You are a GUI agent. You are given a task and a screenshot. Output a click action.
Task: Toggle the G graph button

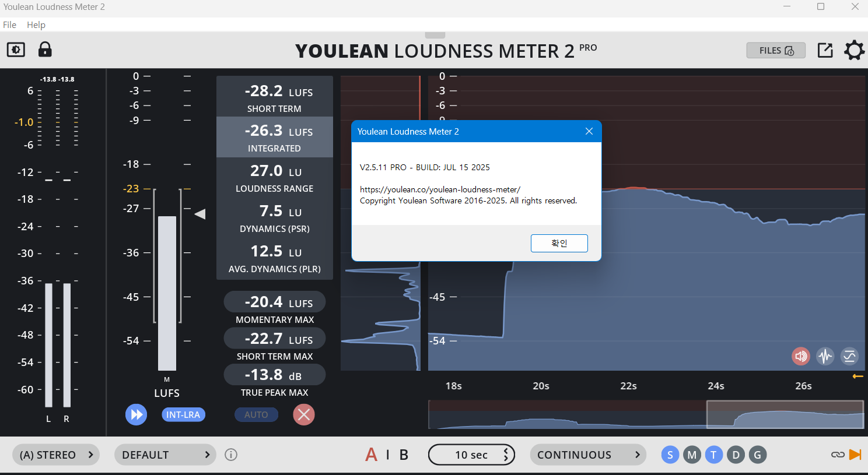(757, 455)
